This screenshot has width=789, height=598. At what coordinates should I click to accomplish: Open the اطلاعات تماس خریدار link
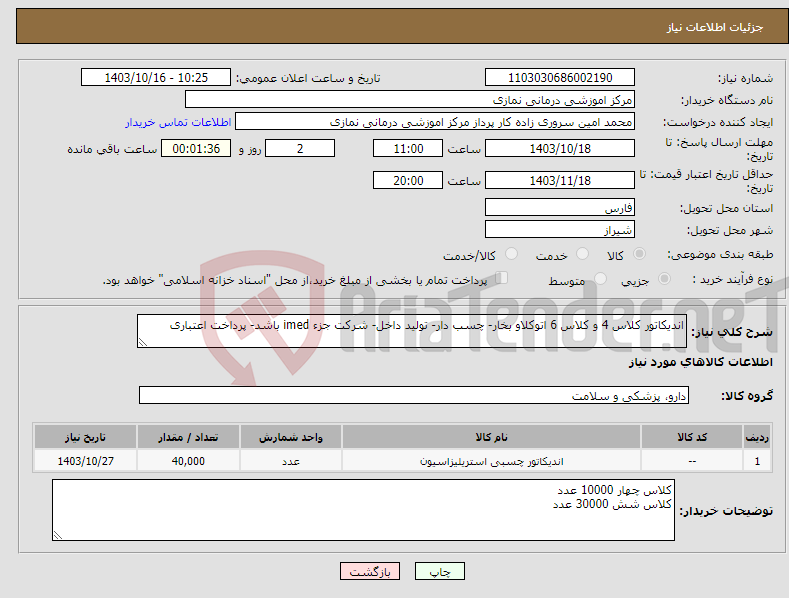[178, 122]
